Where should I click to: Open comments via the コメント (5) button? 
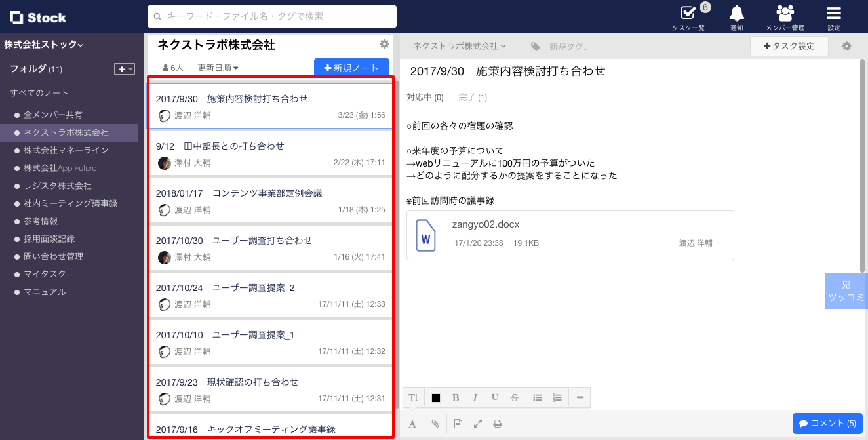[827, 423]
